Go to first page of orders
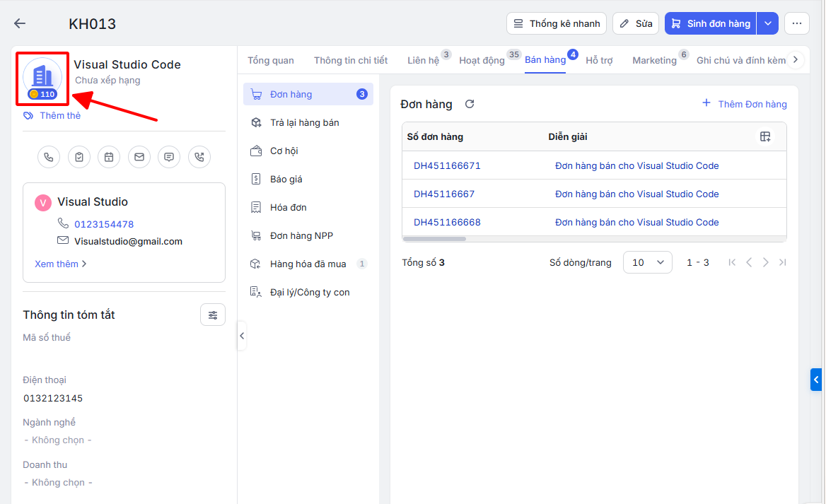Viewport: 826px width, 504px height. click(x=732, y=262)
